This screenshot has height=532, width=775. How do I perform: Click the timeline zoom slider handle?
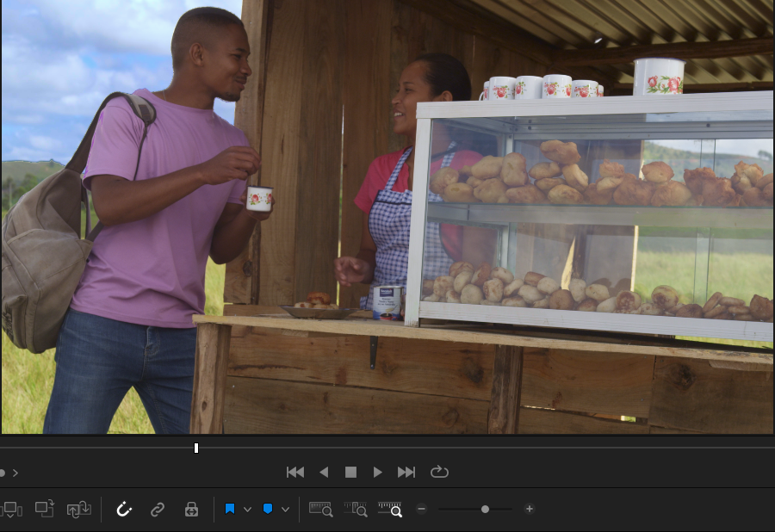(485, 509)
